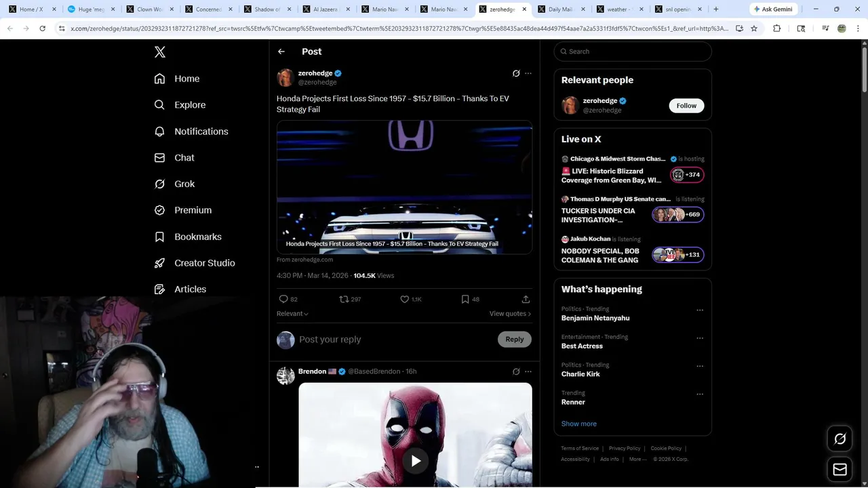Bookmark this page with star icon
The width and height of the screenshot is (868, 488).
pos(754,28)
